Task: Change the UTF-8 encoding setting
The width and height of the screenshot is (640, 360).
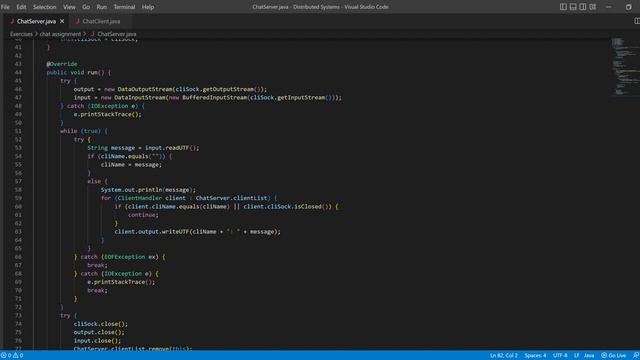Action: pyautogui.click(x=560, y=356)
